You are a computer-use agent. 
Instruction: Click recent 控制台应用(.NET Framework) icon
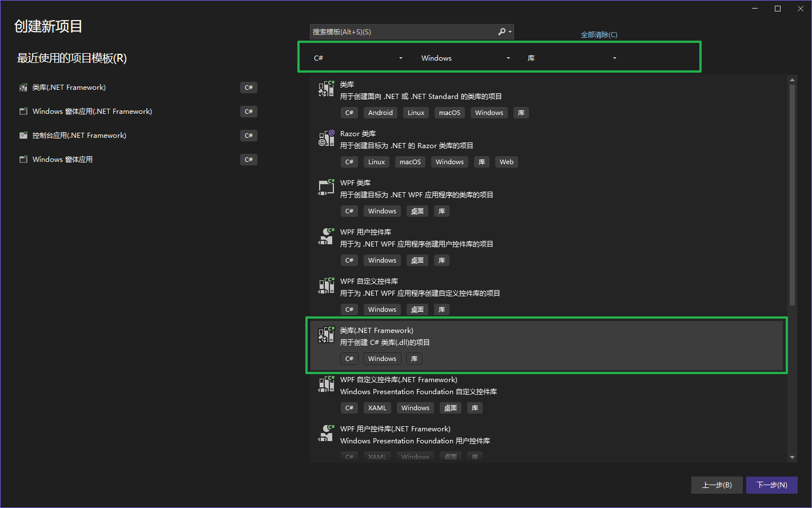point(23,136)
